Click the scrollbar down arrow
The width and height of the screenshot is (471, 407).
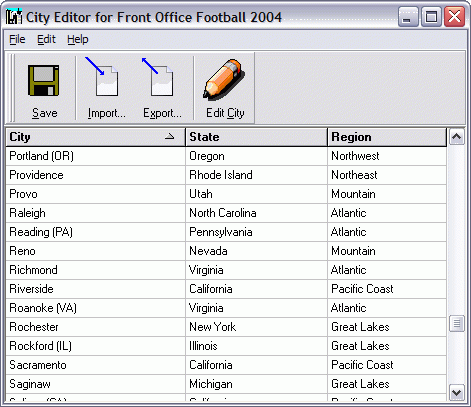(x=456, y=392)
